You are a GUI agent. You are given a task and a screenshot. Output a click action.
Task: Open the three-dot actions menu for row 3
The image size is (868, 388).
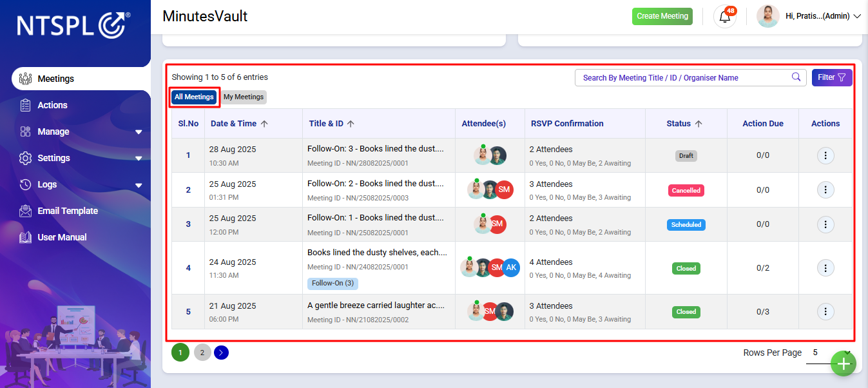[825, 224]
